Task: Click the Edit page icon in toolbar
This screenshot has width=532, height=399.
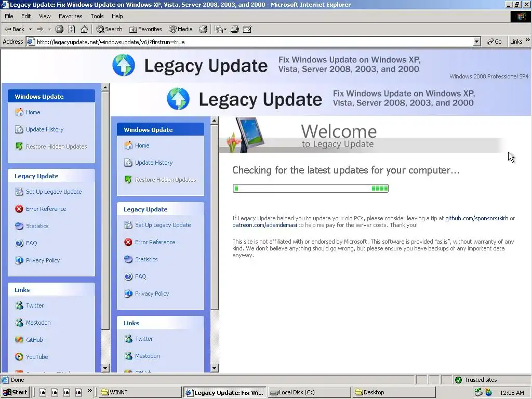Action: coord(247,29)
